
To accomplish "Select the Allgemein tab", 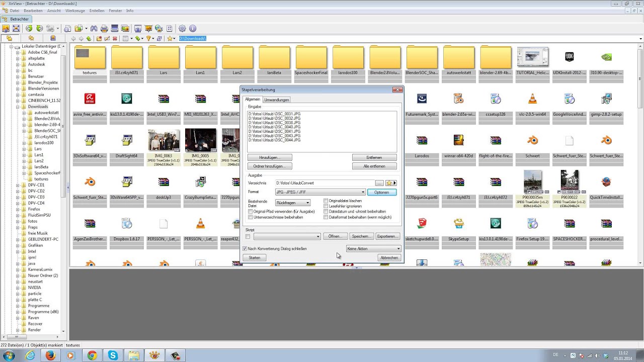I will coord(253,100).
